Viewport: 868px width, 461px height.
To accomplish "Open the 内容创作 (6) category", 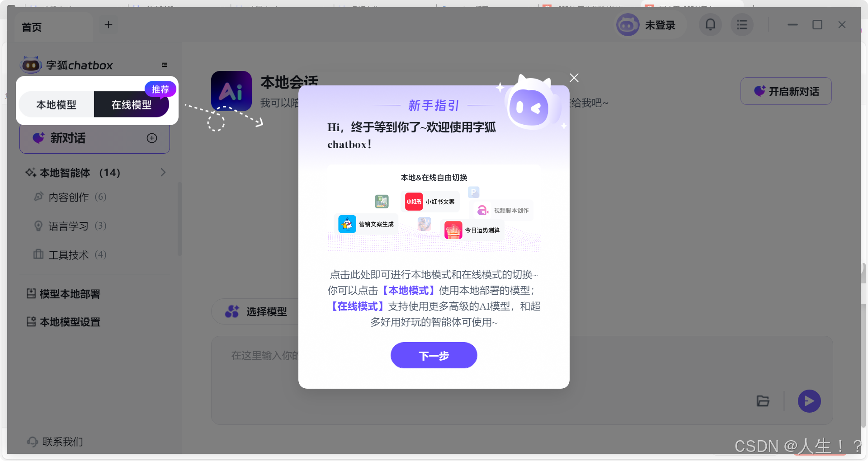I will pyautogui.click(x=77, y=197).
